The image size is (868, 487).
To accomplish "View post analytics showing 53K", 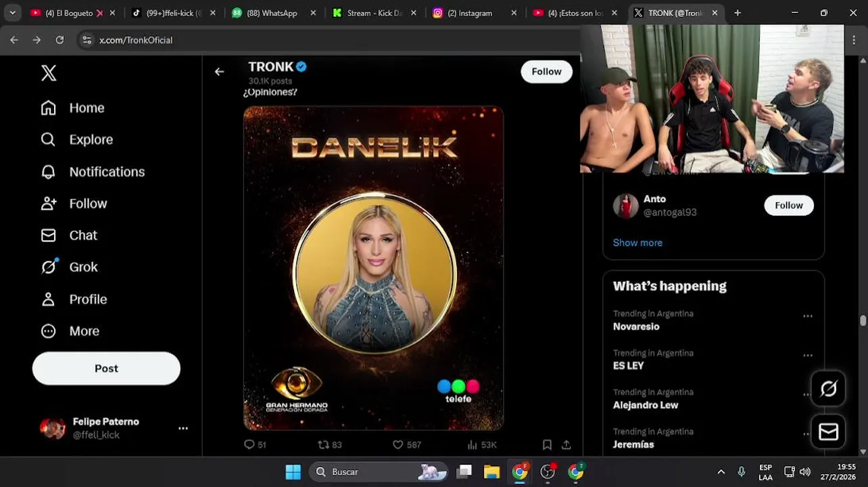I will tap(482, 444).
